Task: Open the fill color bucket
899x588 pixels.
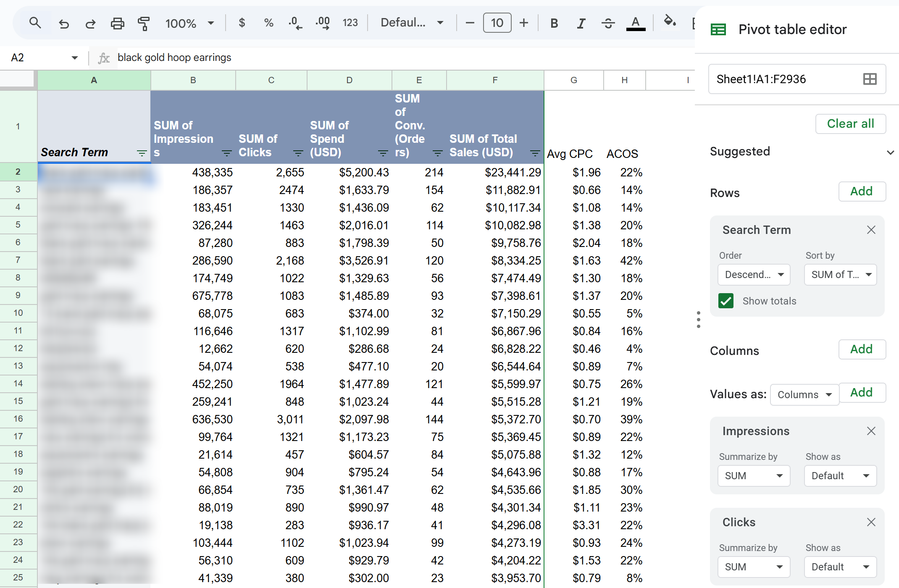Action: click(x=670, y=21)
